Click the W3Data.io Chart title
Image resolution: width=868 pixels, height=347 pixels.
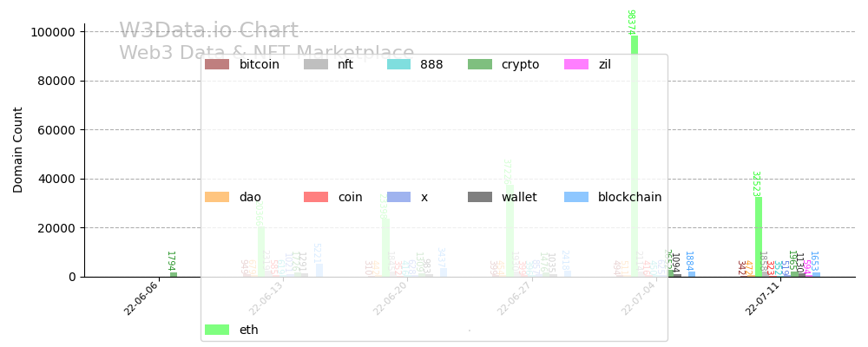[208, 31]
